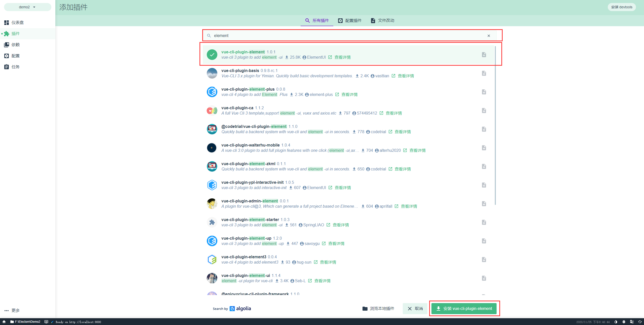The width and height of the screenshot is (644, 325).
Task: Select vue-cli-plugin-walterhu-mobile plugin name
Action: 250,145
